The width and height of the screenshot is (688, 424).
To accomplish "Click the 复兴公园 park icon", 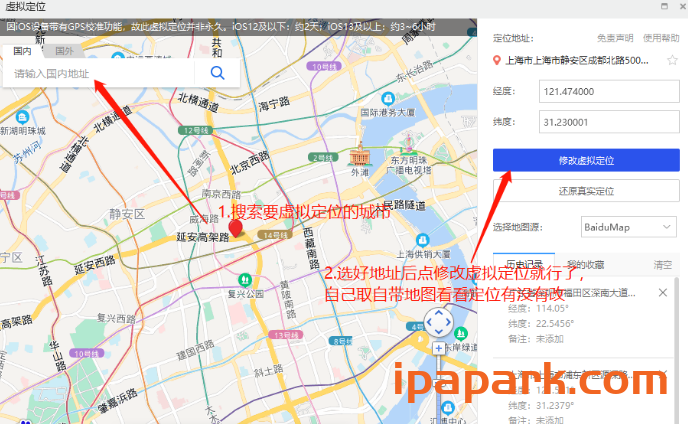I will click(245, 279).
